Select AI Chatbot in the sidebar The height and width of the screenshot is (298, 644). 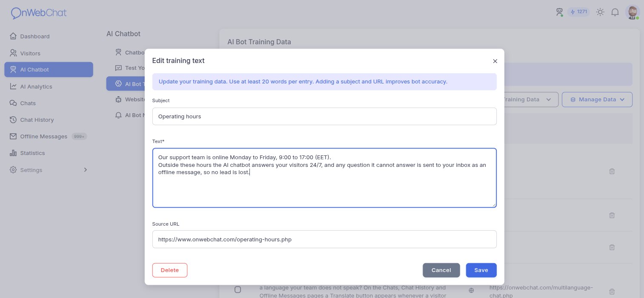tap(49, 69)
